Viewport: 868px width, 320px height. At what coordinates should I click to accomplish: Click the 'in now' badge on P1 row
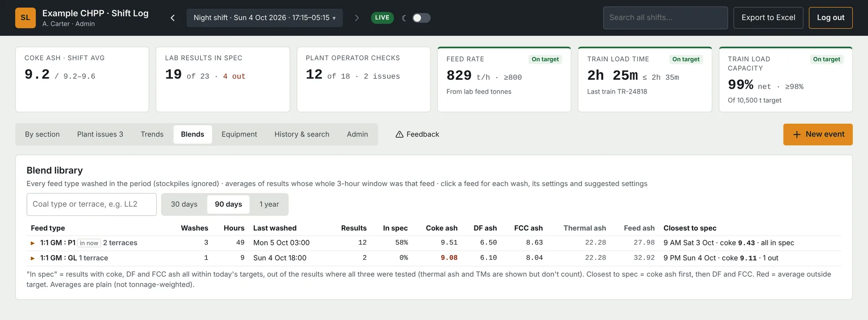89,243
